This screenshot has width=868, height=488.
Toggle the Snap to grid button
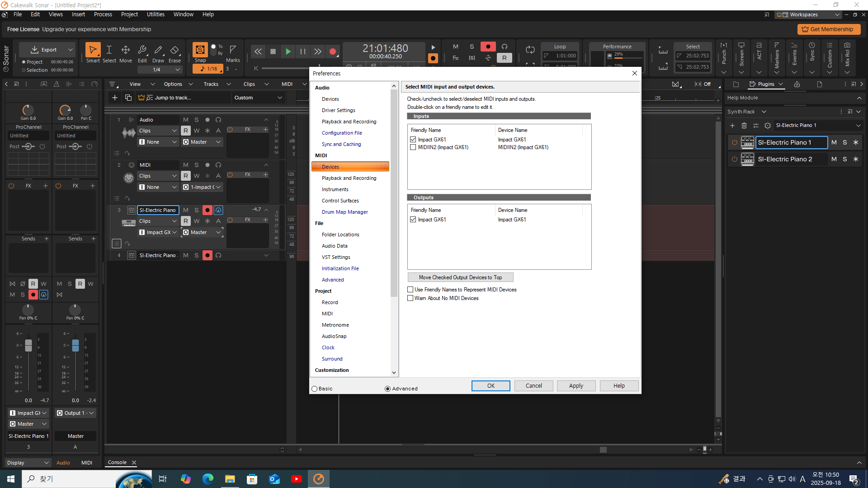tap(200, 50)
